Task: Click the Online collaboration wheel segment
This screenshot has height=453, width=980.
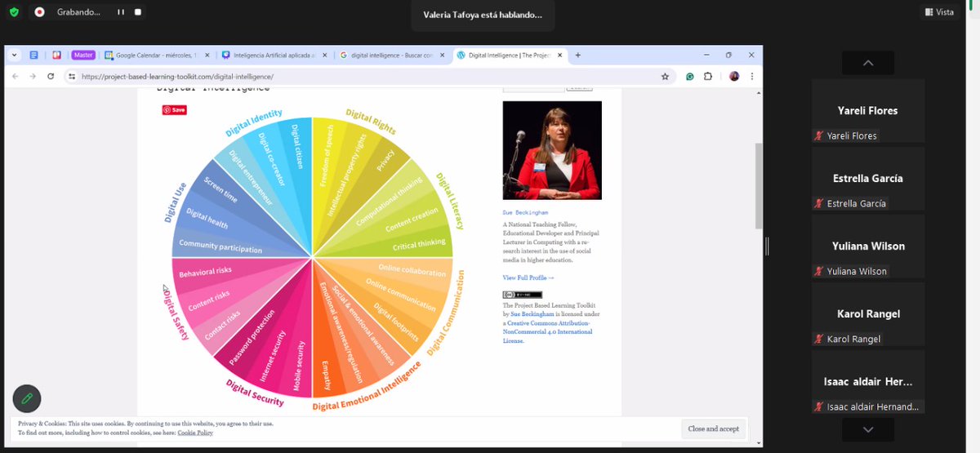Action: pyautogui.click(x=412, y=270)
